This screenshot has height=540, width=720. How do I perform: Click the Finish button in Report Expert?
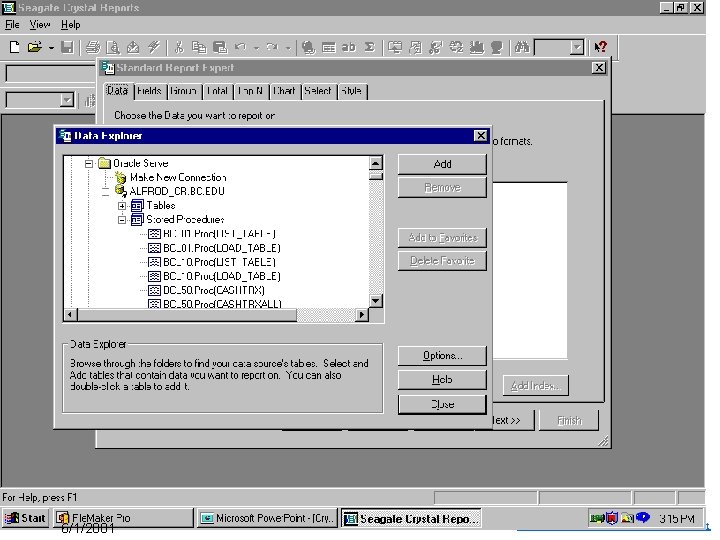[x=569, y=420]
